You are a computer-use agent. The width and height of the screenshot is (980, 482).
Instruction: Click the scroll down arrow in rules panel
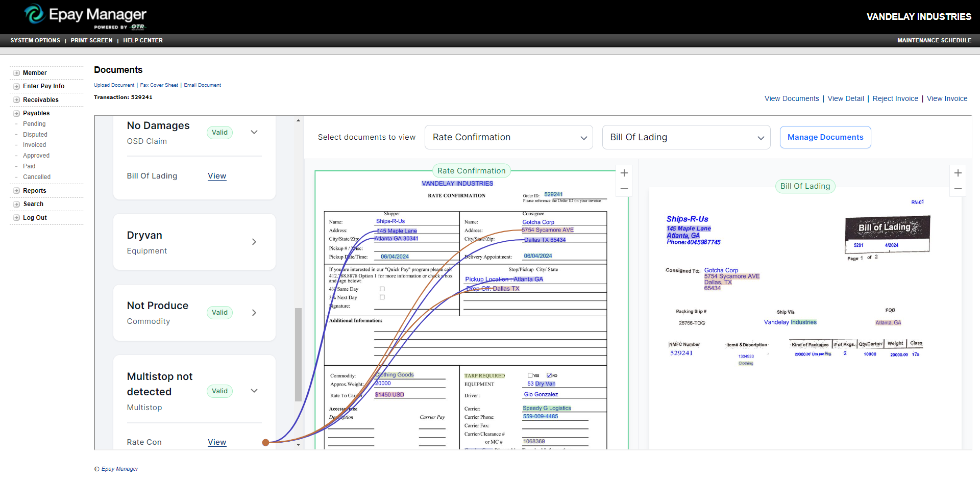click(298, 445)
